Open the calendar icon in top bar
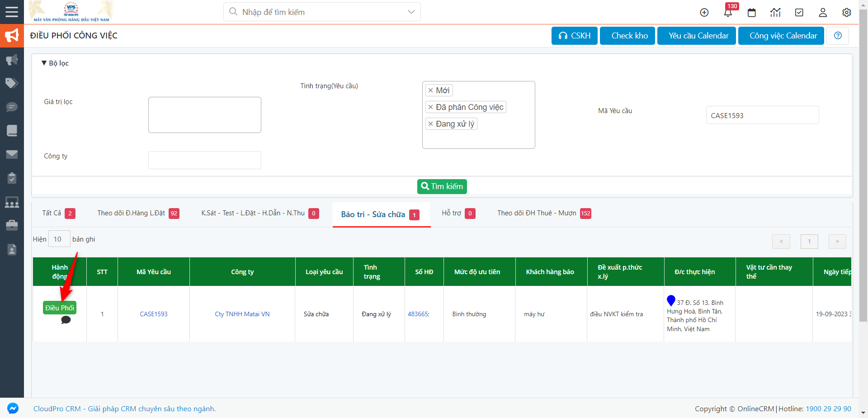The width and height of the screenshot is (868, 418). tap(752, 13)
